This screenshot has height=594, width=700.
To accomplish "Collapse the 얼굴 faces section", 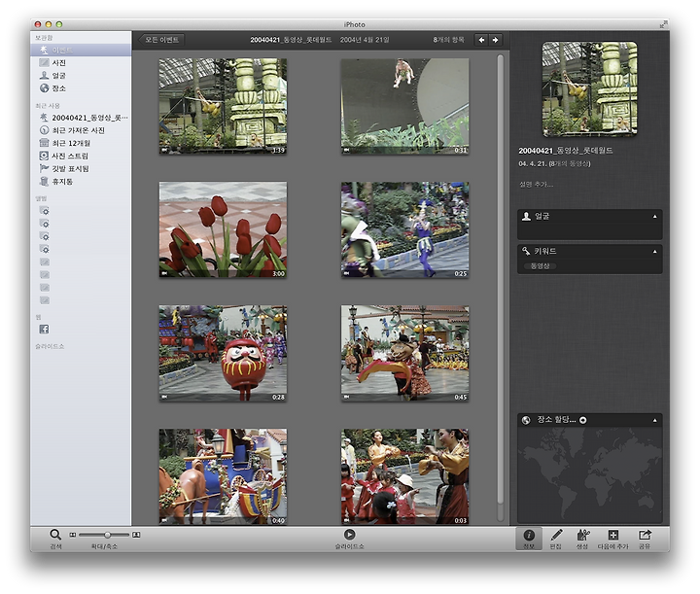I will click(655, 217).
